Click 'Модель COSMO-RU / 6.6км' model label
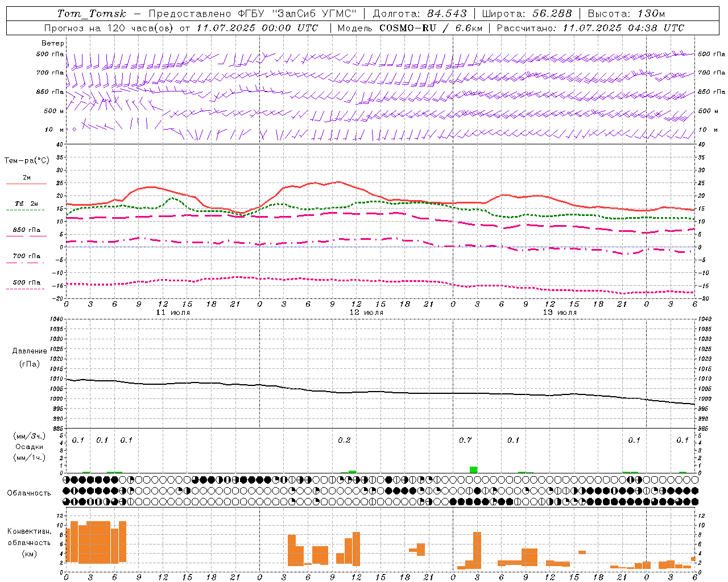 click(409, 28)
